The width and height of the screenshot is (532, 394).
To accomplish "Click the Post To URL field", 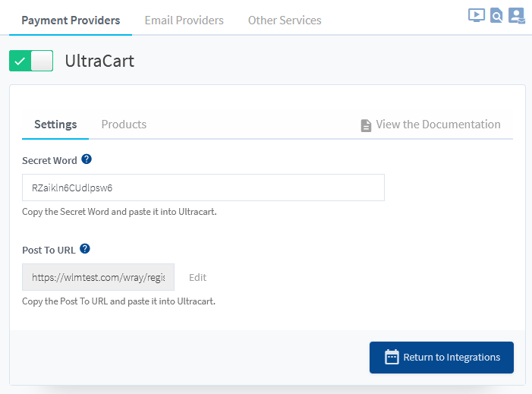I will tap(98, 277).
